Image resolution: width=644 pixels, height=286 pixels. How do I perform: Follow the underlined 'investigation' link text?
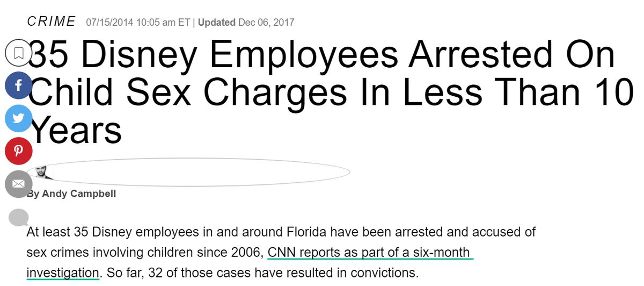point(63,272)
